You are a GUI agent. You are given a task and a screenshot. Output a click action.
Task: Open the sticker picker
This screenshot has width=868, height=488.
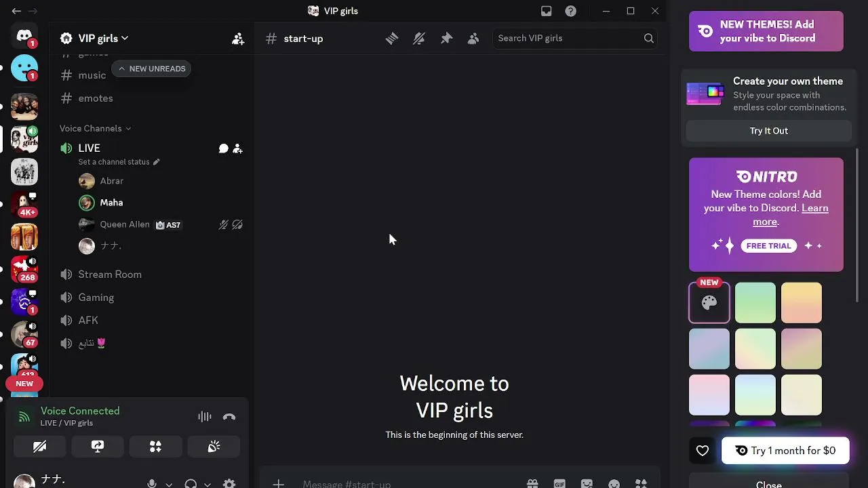pos(587,484)
